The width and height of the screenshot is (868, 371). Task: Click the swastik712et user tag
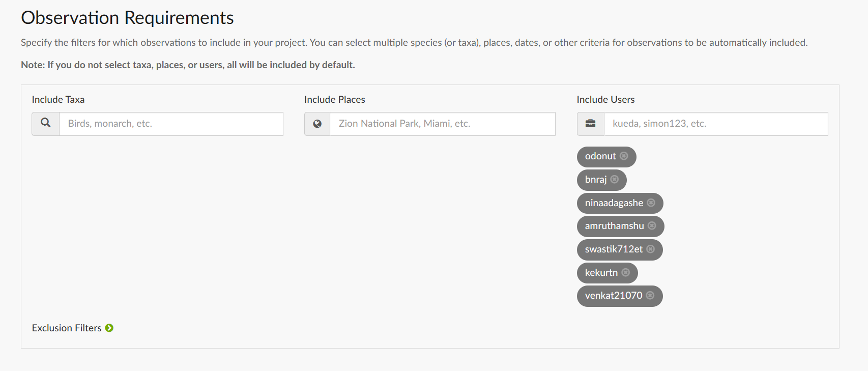(x=614, y=249)
